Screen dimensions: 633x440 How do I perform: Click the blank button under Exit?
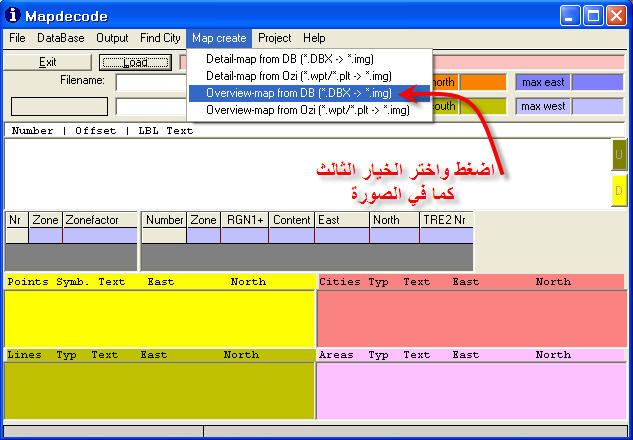pyautogui.click(x=59, y=106)
